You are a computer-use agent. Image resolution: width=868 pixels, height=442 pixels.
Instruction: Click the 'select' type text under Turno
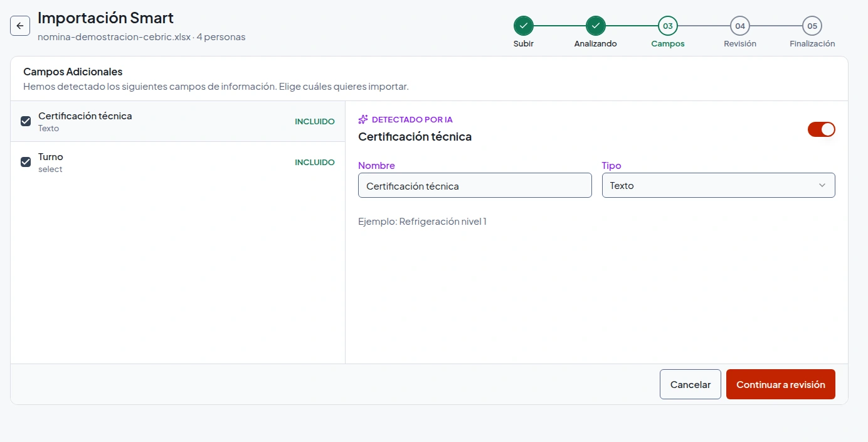pos(50,170)
